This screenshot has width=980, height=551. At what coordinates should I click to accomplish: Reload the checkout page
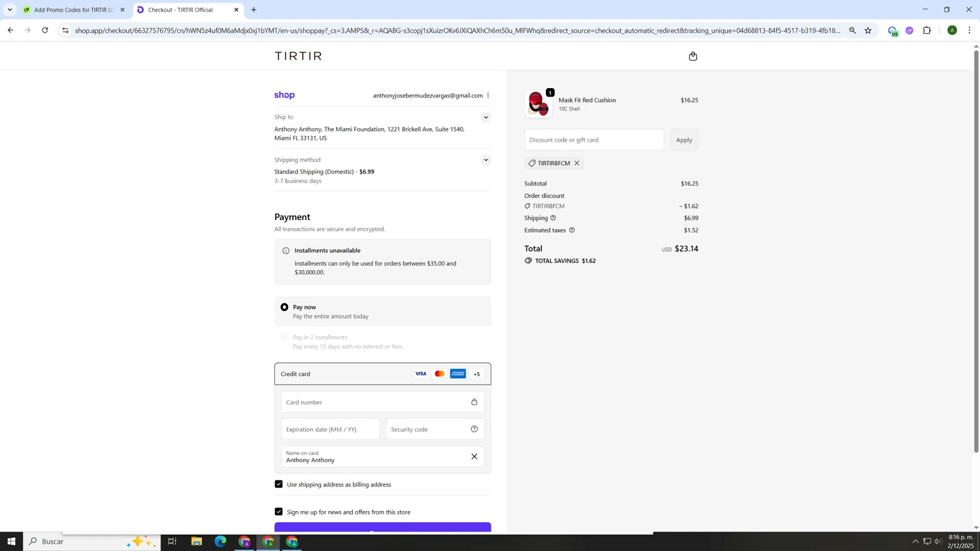pos(45,30)
